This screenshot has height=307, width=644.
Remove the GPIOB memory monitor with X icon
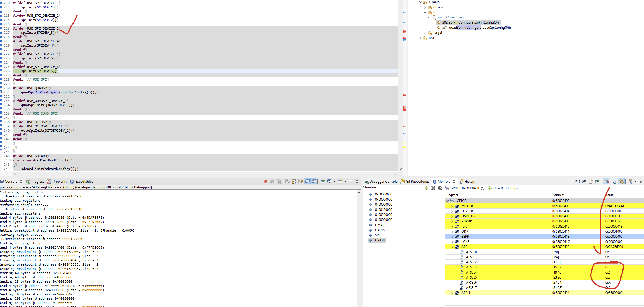pos(433,188)
